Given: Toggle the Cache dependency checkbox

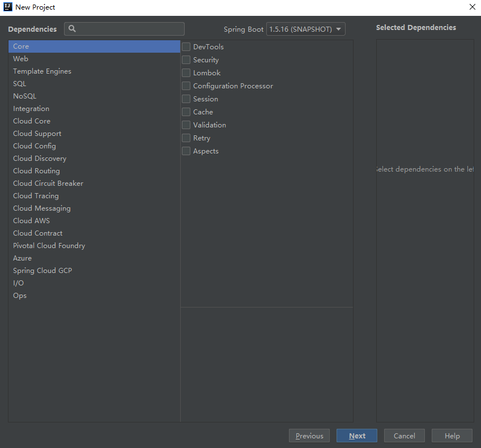Looking at the screenshot, I should pos(186,112).
